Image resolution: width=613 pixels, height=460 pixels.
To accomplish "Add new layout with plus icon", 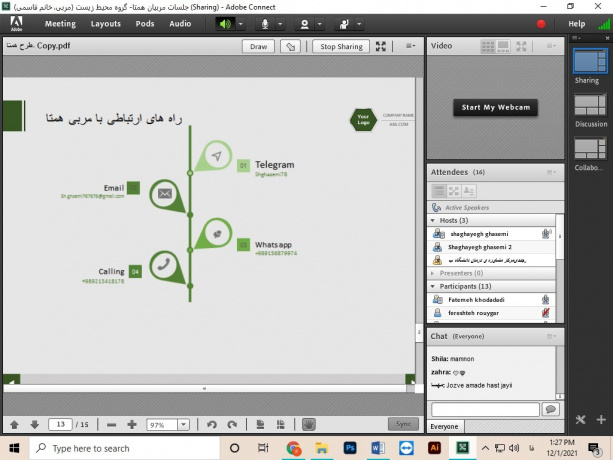I will tap(601, 420).
